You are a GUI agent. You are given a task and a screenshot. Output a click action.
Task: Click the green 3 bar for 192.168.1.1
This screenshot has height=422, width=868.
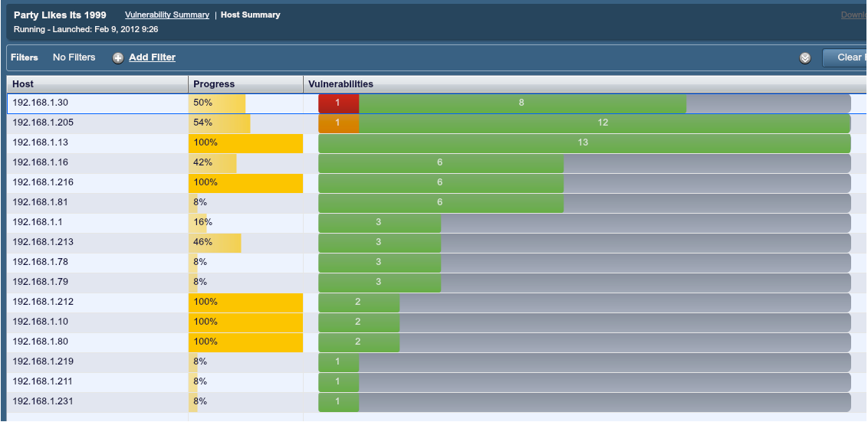(380, 223)
